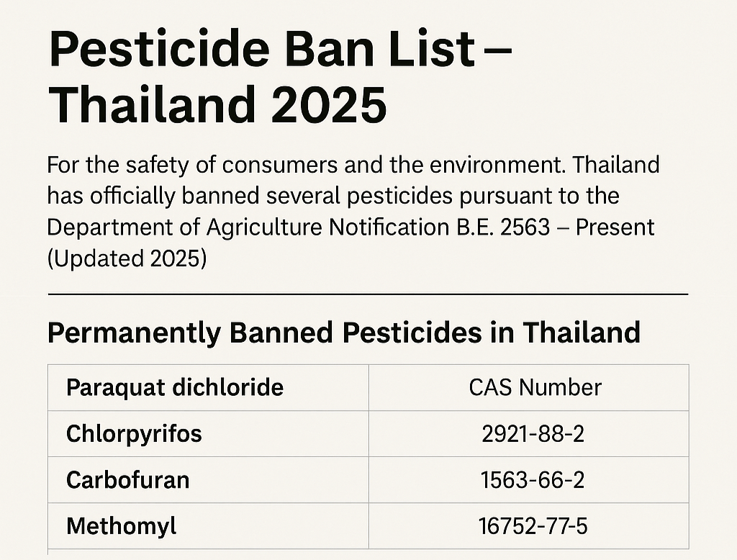Select the "Methomyl" table cell
Viewport: 737px width, 560px height.
click(121, 526)
